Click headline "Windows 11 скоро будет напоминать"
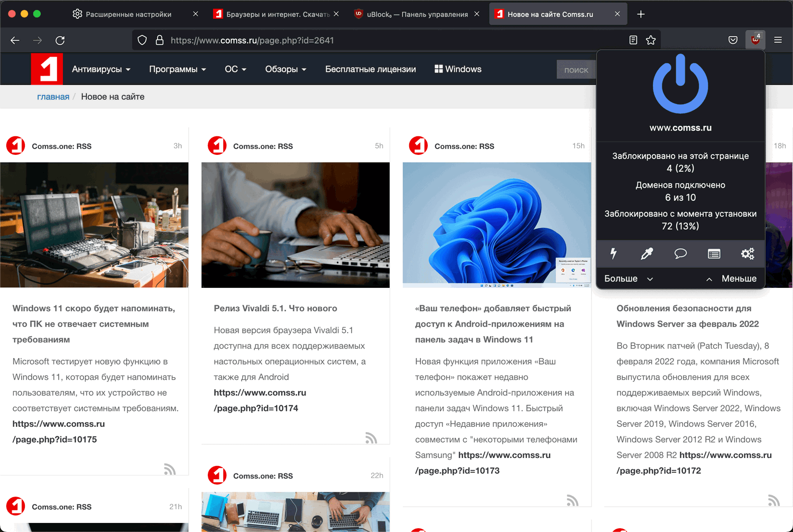Screen dimensions: 793x532 coord(94,324)
